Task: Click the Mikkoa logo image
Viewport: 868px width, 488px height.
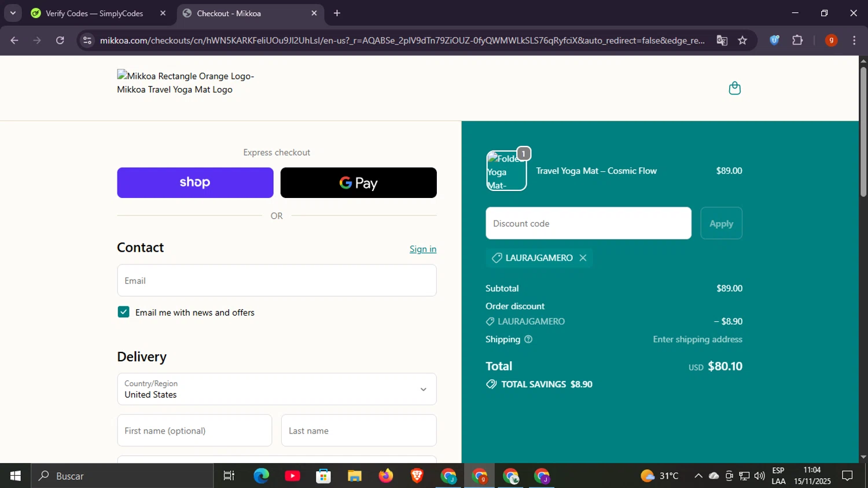Action: [186, 83]
